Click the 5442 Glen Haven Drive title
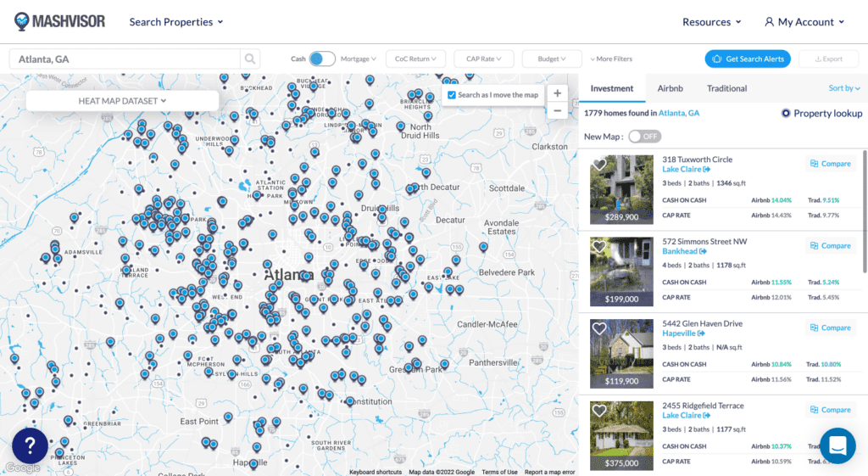 pyautogui.click(x=703, y=323)
